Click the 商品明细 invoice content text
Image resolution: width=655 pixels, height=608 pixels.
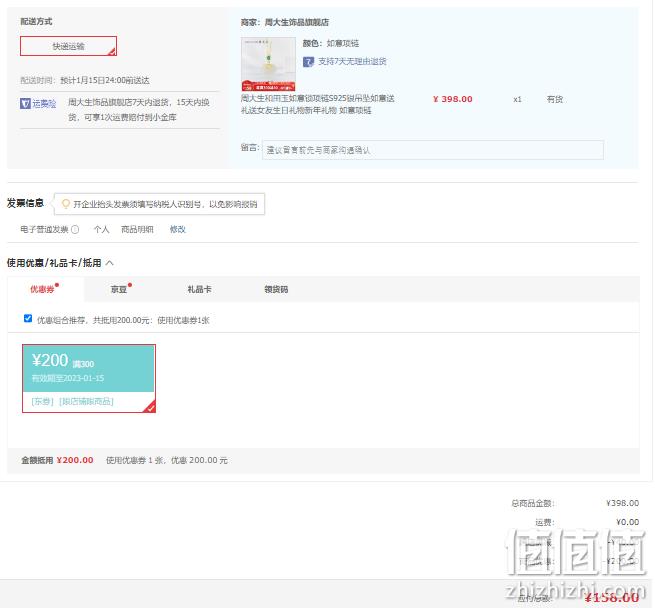click(137, 229)
